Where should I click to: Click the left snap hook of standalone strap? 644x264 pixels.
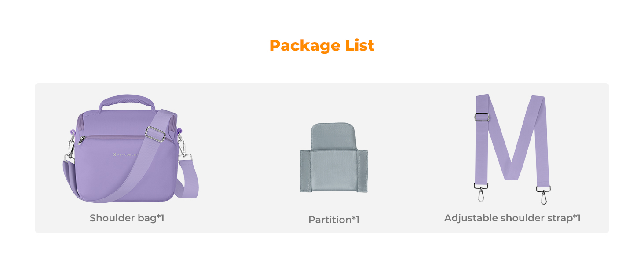click(x=481, y=192)
